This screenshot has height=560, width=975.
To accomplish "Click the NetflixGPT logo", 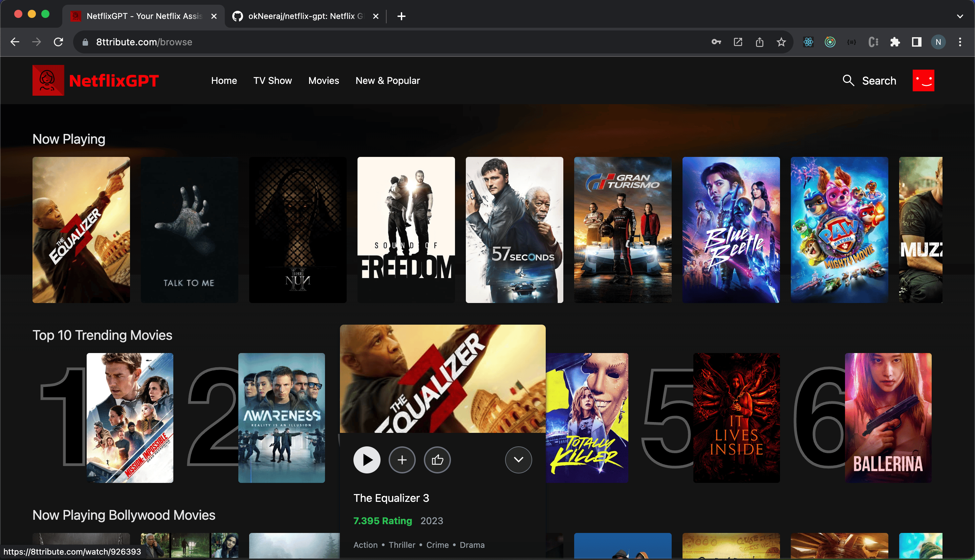I will coord(95,80).
